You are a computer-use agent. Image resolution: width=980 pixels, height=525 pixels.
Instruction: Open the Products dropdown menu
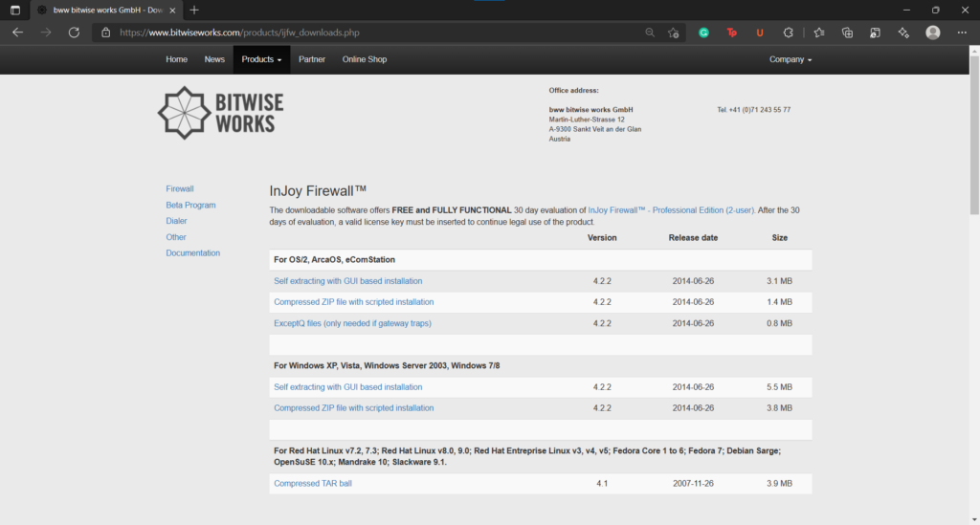(x=261, y=59)
